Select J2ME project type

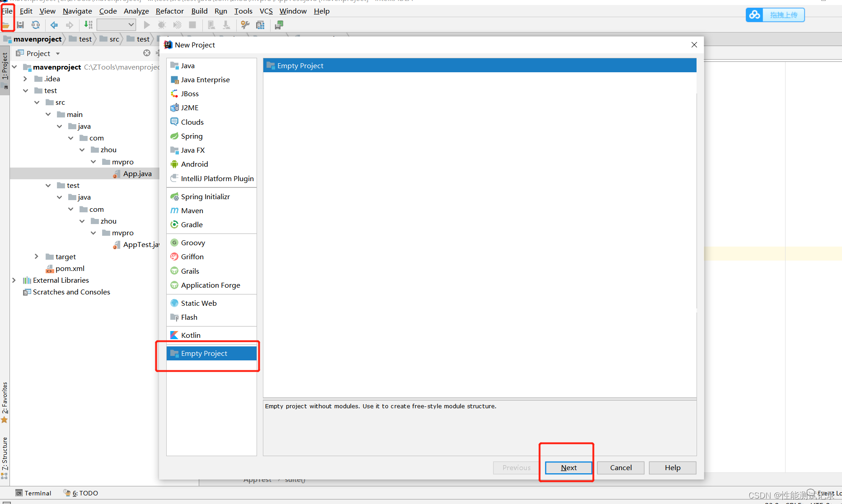click(211, 108)
